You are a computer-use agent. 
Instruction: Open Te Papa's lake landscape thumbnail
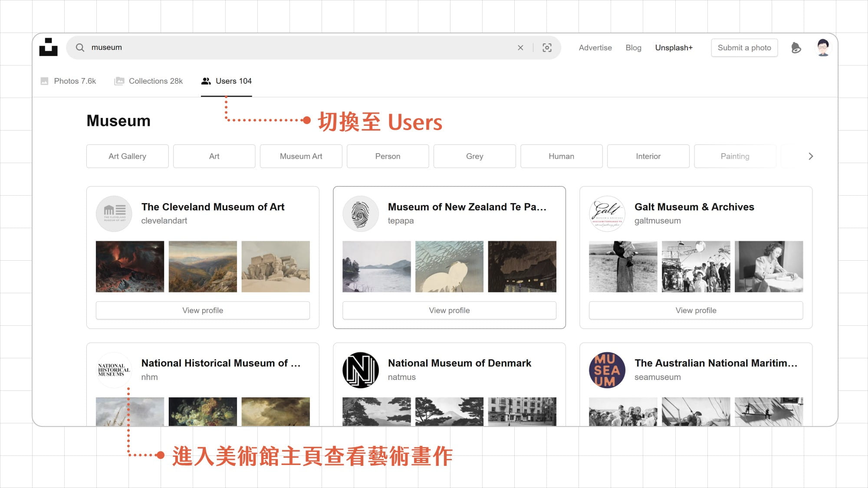[x=376, y=266]
